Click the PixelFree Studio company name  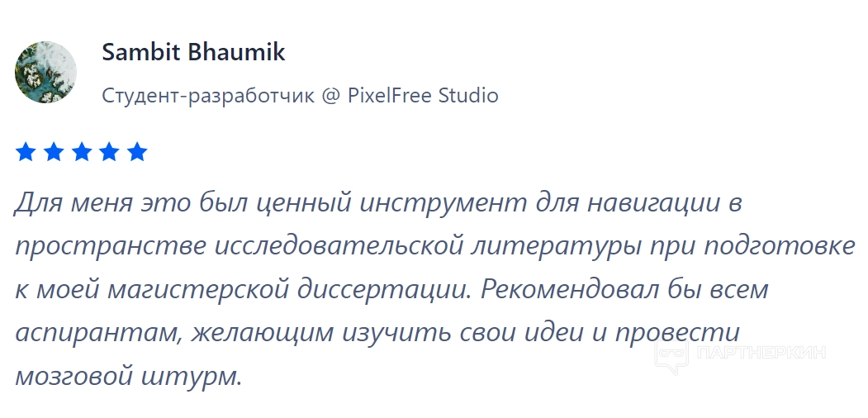tap(422, 96)
